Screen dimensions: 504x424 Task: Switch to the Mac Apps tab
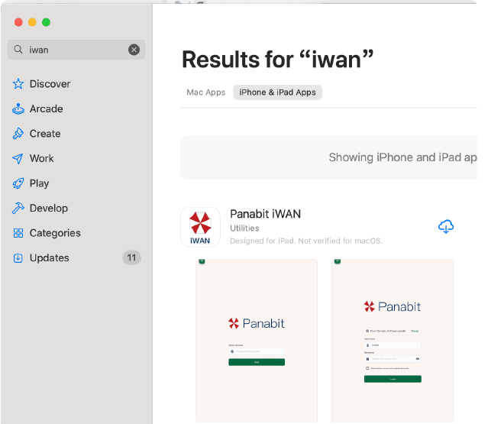coord(206,92)
